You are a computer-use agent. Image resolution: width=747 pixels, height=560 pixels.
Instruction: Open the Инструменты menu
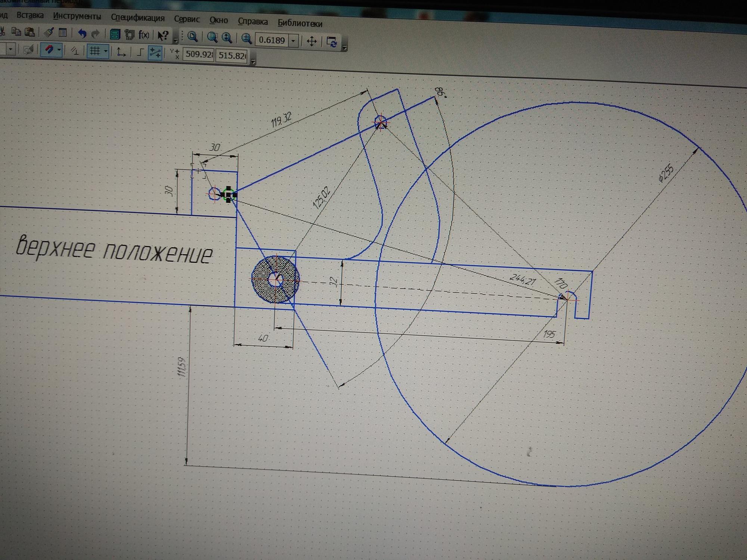coord(77,16)
